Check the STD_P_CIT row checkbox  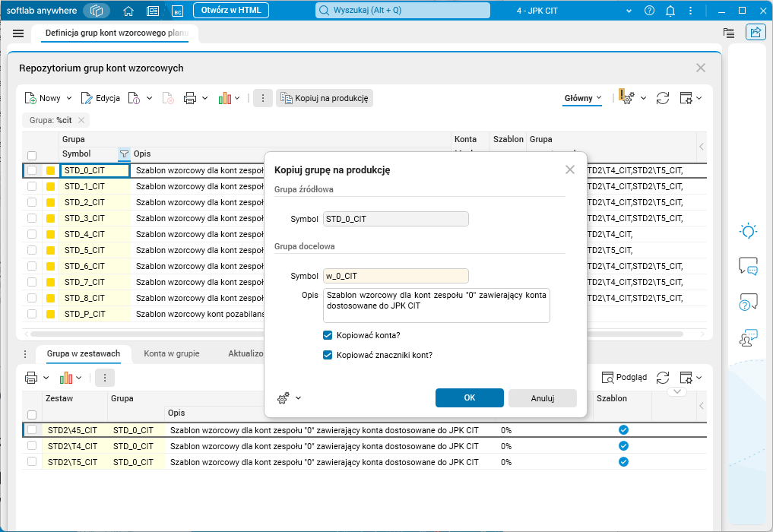[32, 314]
